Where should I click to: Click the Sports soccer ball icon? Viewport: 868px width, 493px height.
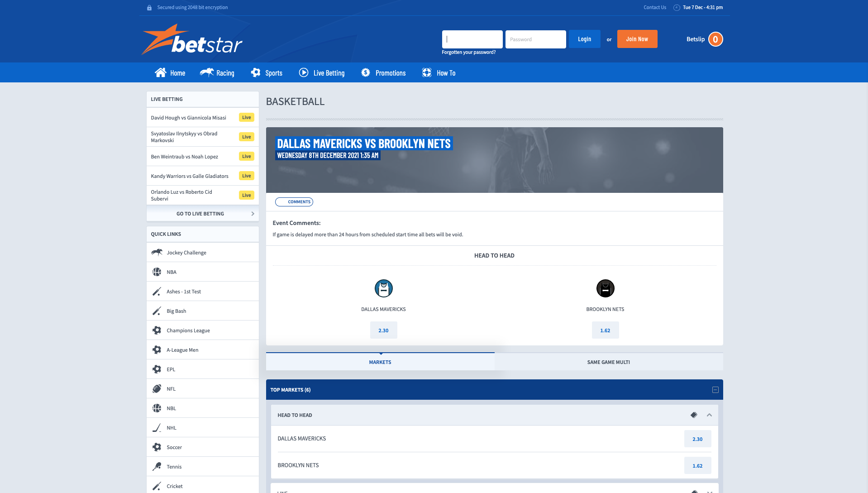pyautogui.click(x=256, y=72)
